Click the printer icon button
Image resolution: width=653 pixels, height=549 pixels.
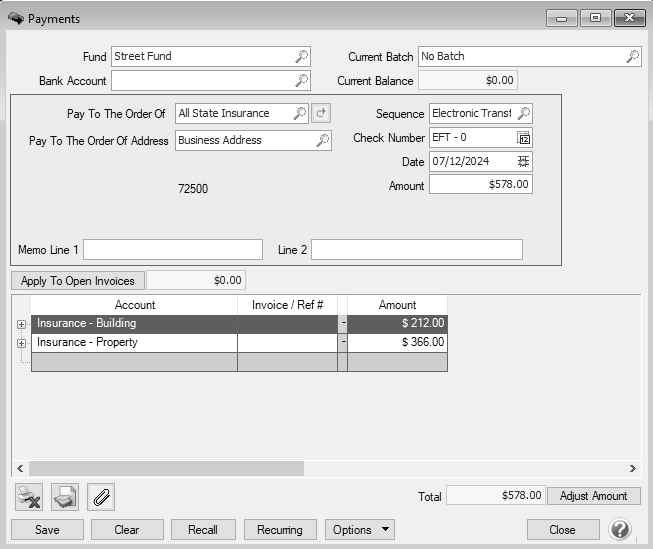pyautogui.click(x=65, y=496)
